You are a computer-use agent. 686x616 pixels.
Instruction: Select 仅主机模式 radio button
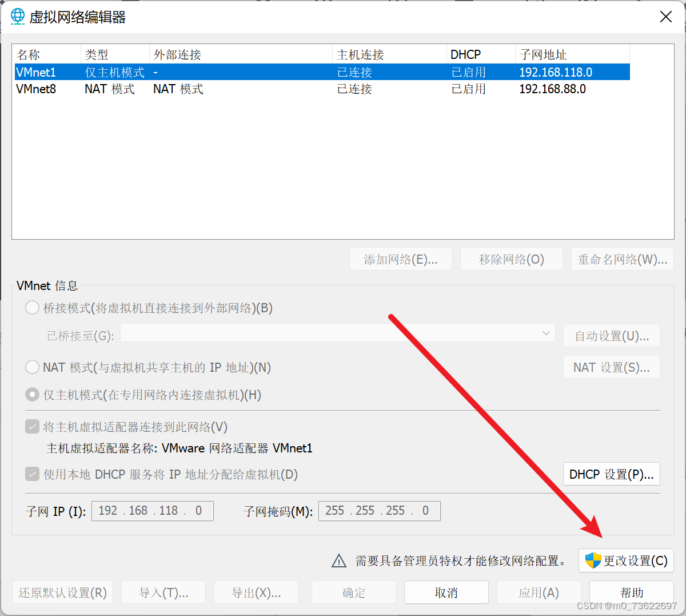(32, 395)
